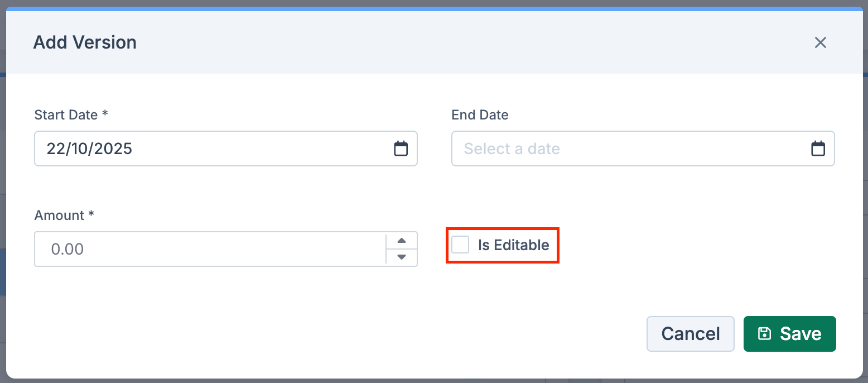Decrease Amount with the down arrow

point(401,257)
